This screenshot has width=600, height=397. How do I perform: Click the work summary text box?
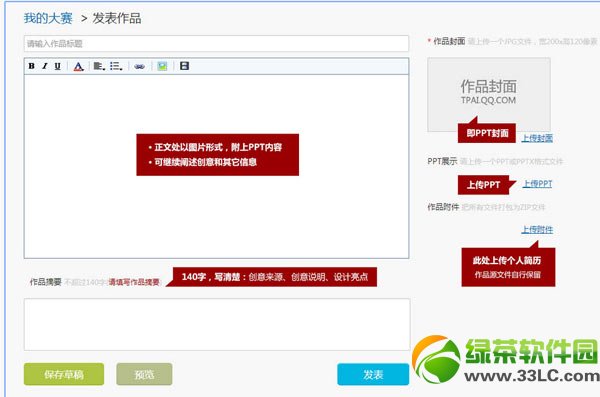coord(217,325)
